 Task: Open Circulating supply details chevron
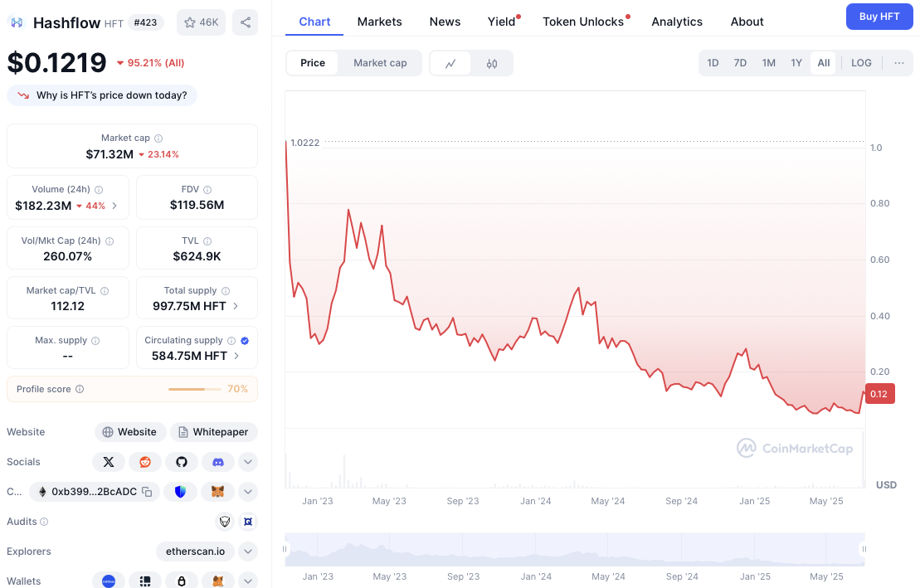click(236, 357)
